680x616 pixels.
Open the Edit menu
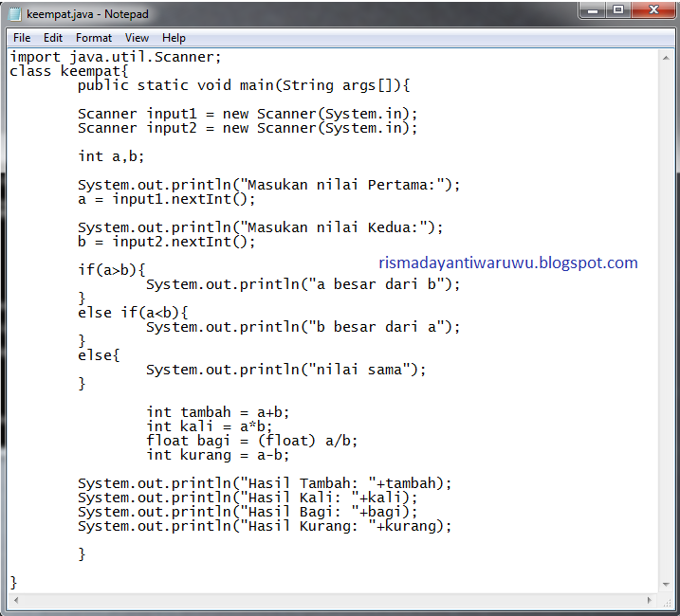coord(53,38)
